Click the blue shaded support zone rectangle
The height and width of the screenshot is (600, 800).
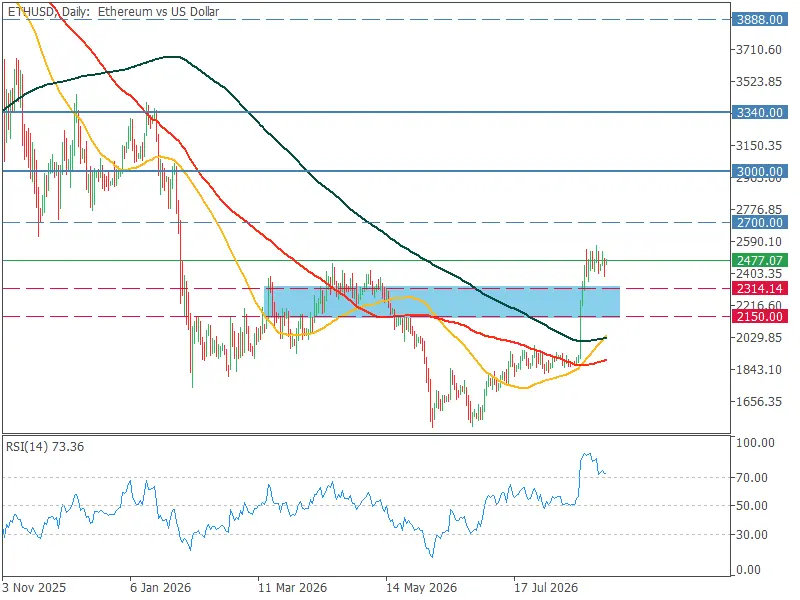pyautogui.click(x=442, y=302)
